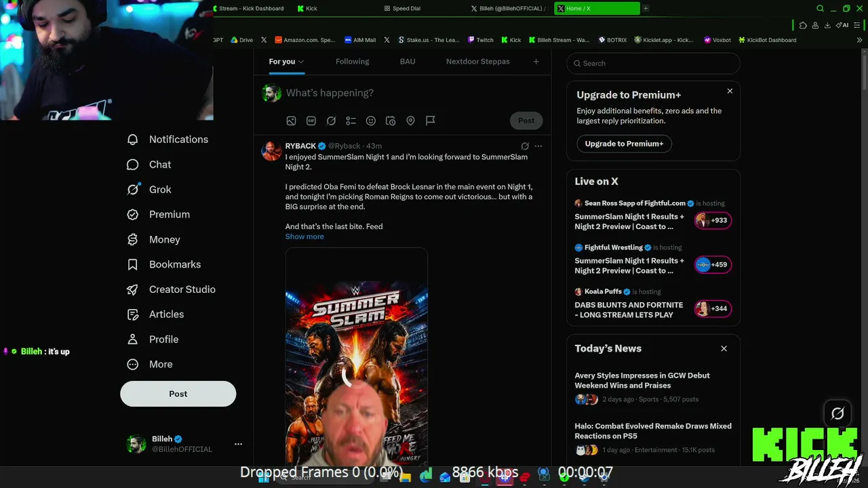Open Grok from the sidebar icon
Screen dimensions: 868x488
click(x=133, y=190)
